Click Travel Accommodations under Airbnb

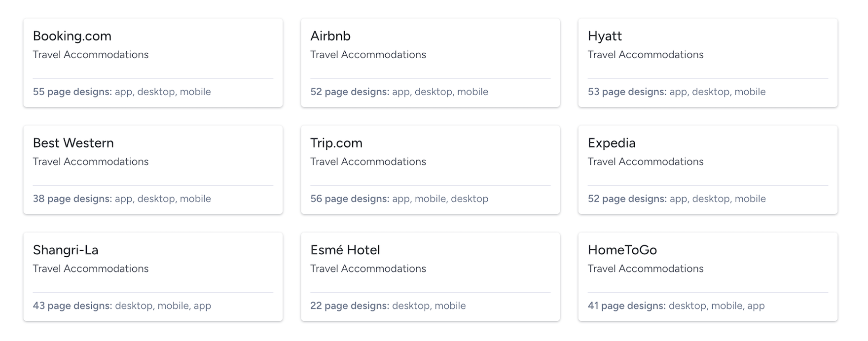(x=368, y=55)
